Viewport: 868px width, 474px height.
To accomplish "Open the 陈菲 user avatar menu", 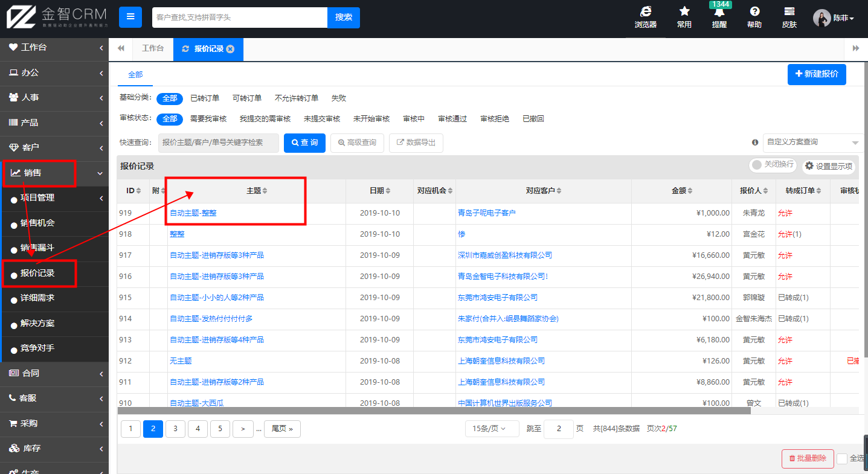I will click(x=834, y=18).
